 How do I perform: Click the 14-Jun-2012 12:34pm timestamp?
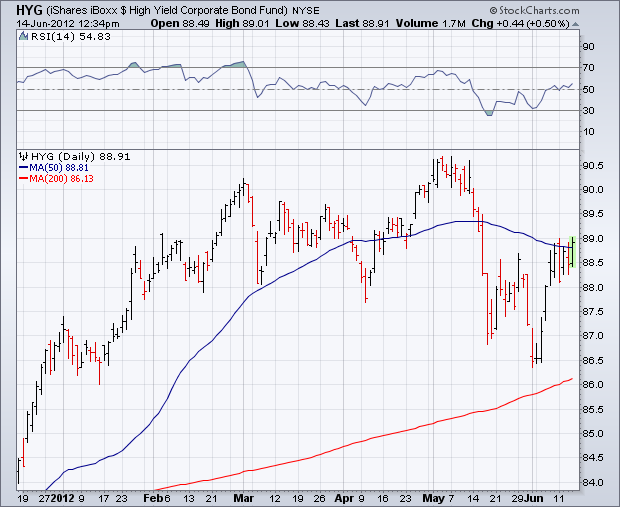pyautogui.click(x=68, y=24)
